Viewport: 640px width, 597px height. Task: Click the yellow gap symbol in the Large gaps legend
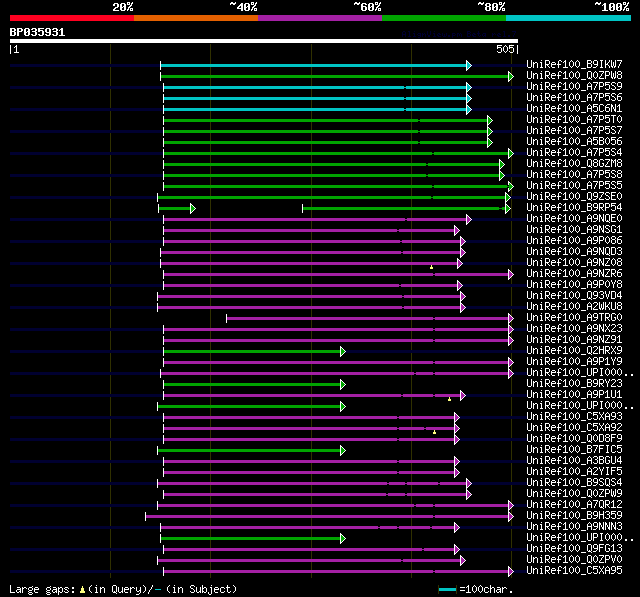(82, 590)
